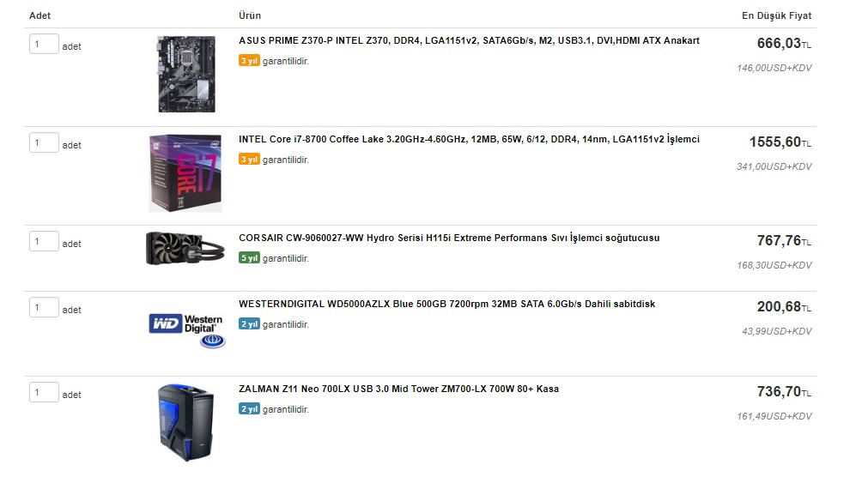Click the Western Digital logo image
Screen dimensions: 868x483
pyautogui.click(x=187, y=331)
